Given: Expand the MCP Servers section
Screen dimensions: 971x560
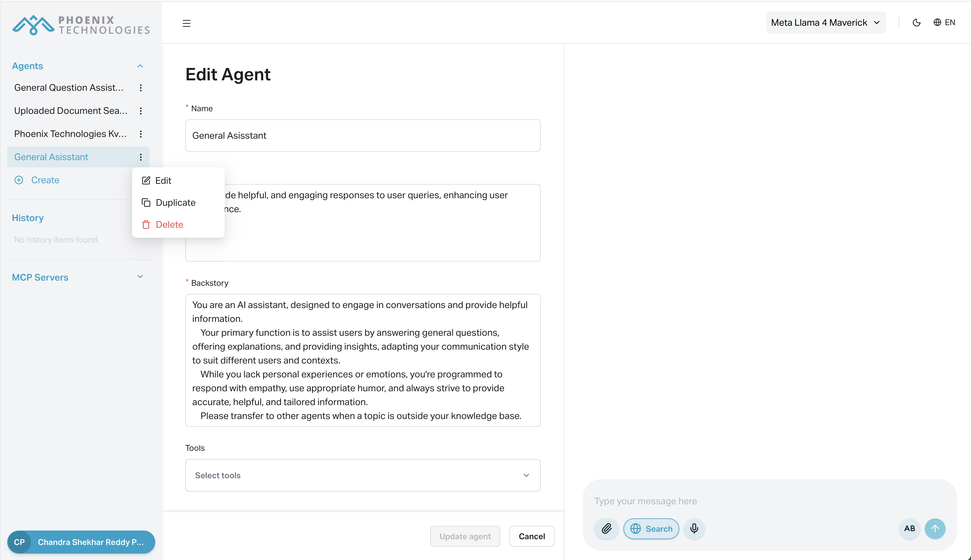Looking at the screenshot, I should tap(140, 277).
